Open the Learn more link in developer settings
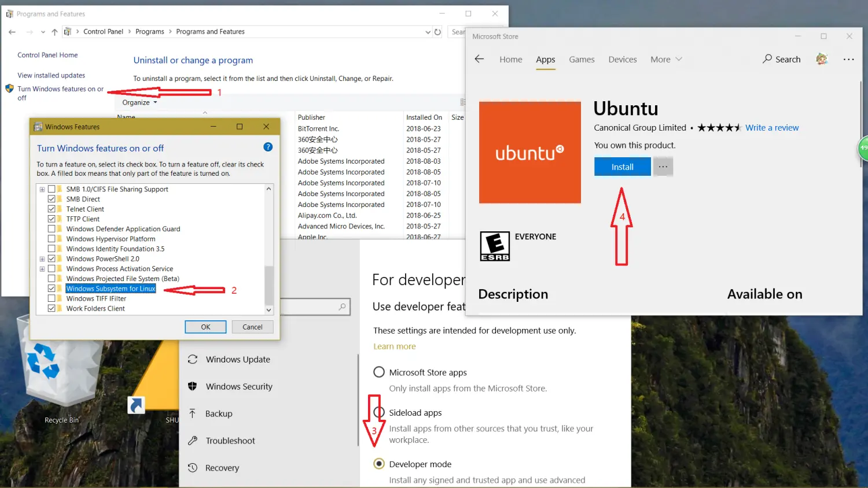The image size is (868, 488). [395, 346]
